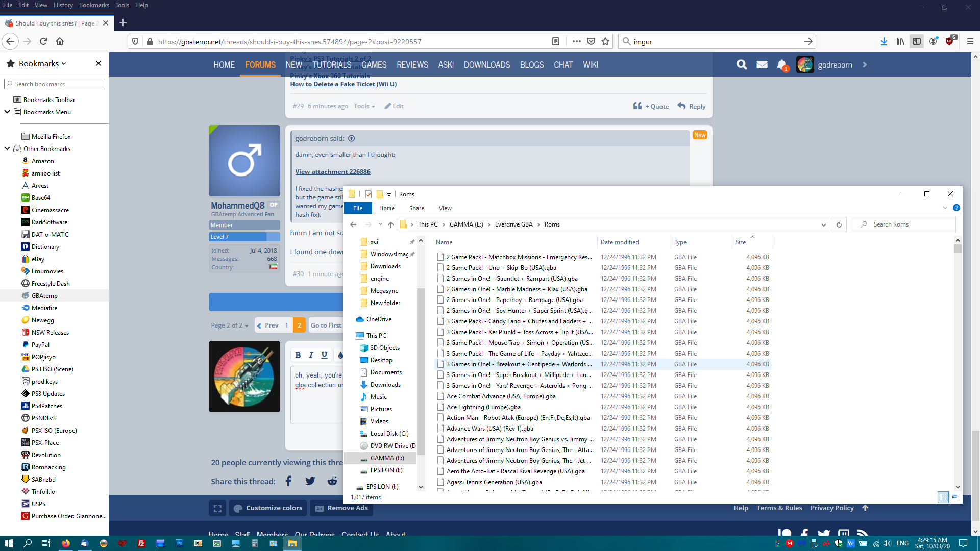Share this thread on Reddit

(x=332, y=481)
